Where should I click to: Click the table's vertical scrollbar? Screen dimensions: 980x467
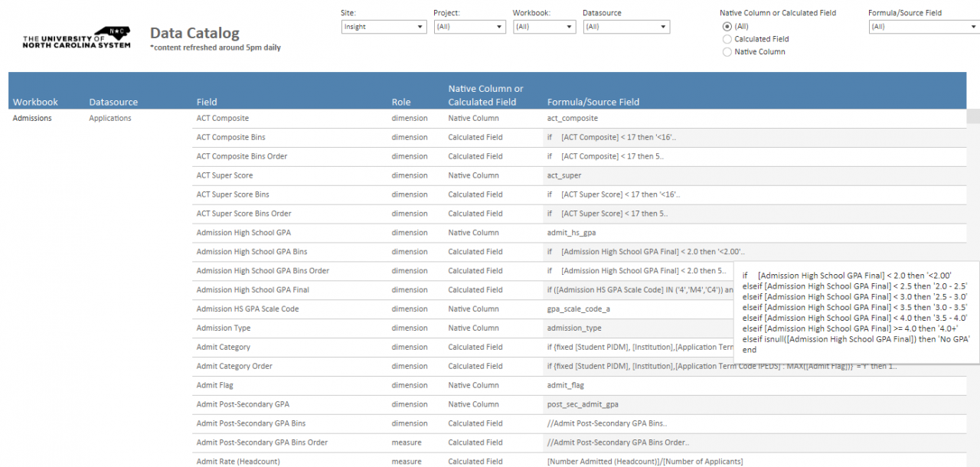tap(972, 119)
